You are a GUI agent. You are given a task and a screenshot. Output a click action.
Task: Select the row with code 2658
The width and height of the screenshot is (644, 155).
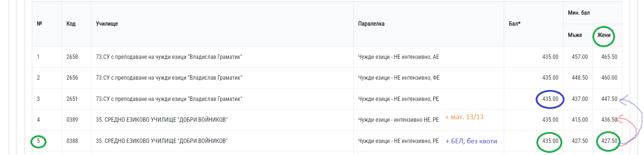327,57
